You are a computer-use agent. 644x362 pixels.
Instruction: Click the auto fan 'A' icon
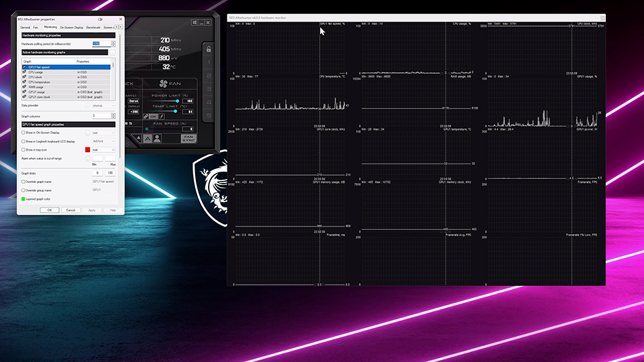point(147,138)
